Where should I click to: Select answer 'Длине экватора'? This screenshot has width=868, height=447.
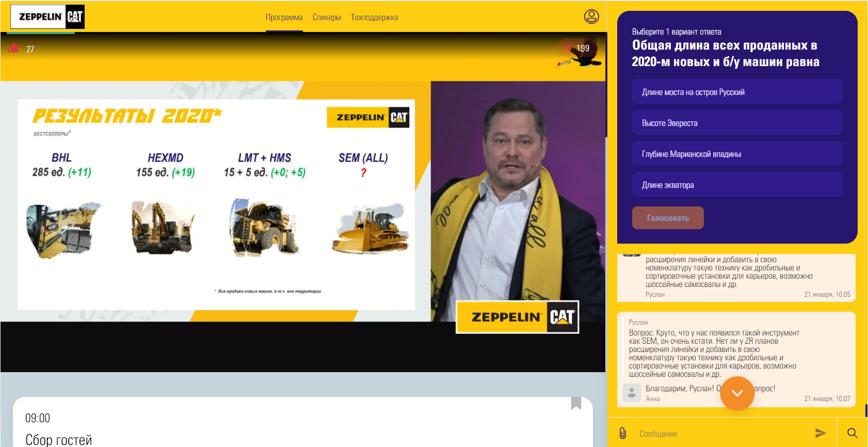[737, 185]
